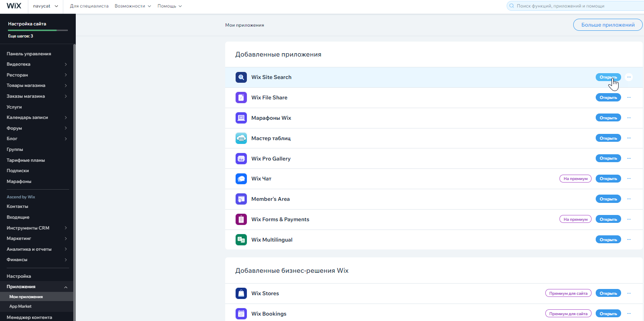644x321 pixels.
Task: Click the Wix Pro Gallery app icon
Action: (x=241, y=159)
